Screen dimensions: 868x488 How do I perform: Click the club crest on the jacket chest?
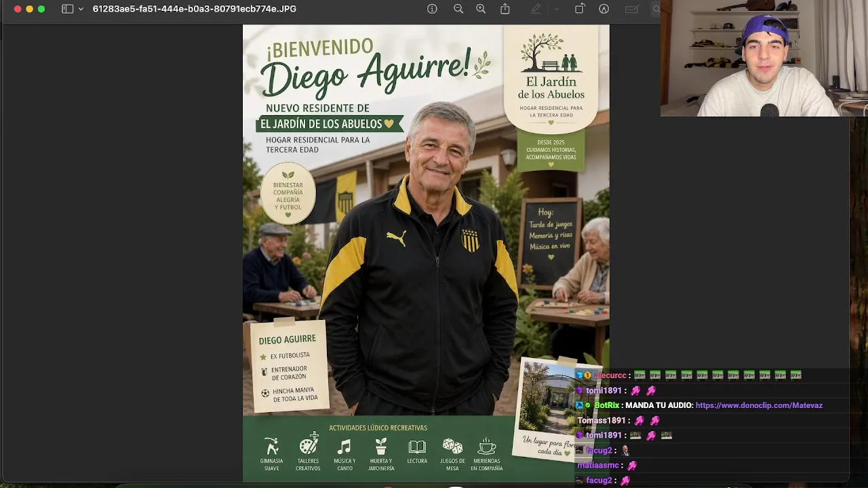click(470, 240)
